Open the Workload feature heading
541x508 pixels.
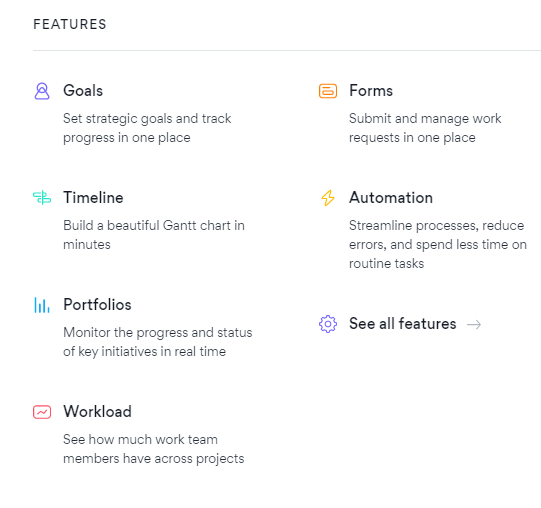97,412
